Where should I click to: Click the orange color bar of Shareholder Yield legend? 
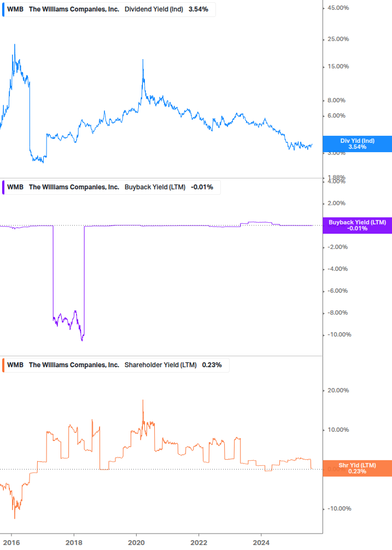point(3,365)
